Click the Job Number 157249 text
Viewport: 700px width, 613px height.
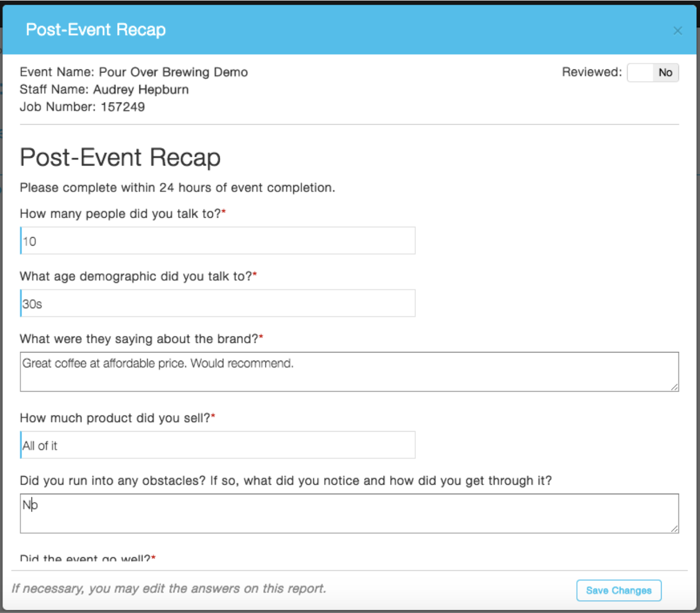pyautogui.click(x=82, y=107)
